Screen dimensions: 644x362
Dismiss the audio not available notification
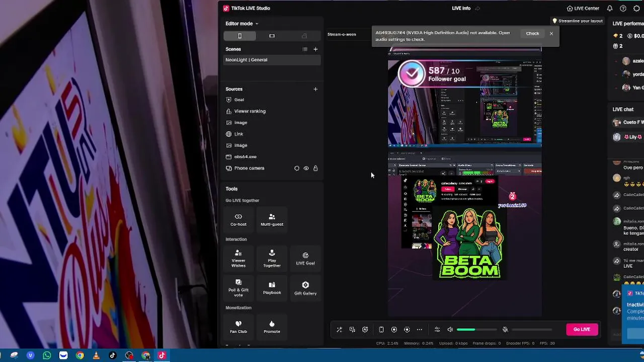pyautogui.click(x=551, y=34)
